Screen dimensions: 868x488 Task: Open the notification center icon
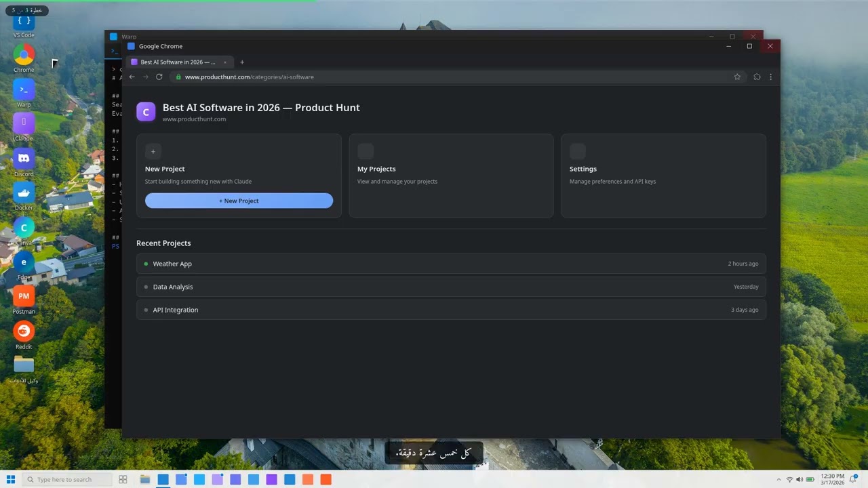point(854,479)
